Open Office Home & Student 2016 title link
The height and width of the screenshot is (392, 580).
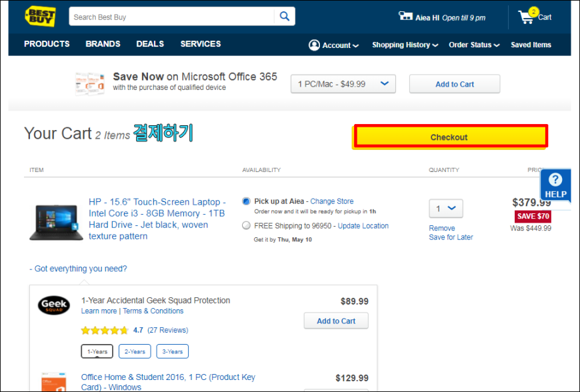coord(168,382)
